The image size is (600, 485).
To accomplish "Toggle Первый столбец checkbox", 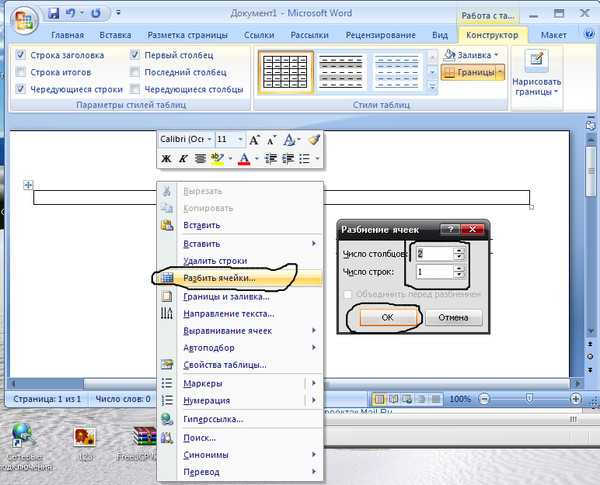I will (x=135, y=55).
